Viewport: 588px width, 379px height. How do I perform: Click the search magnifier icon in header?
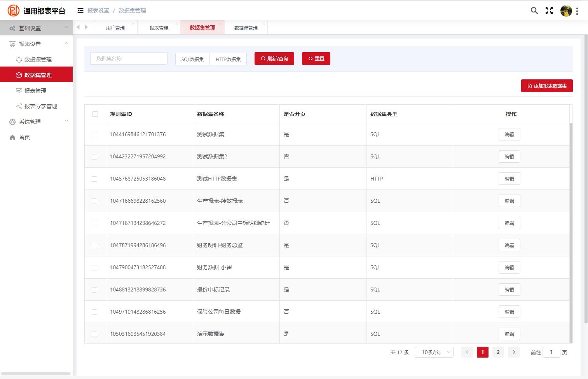(534, 11)
